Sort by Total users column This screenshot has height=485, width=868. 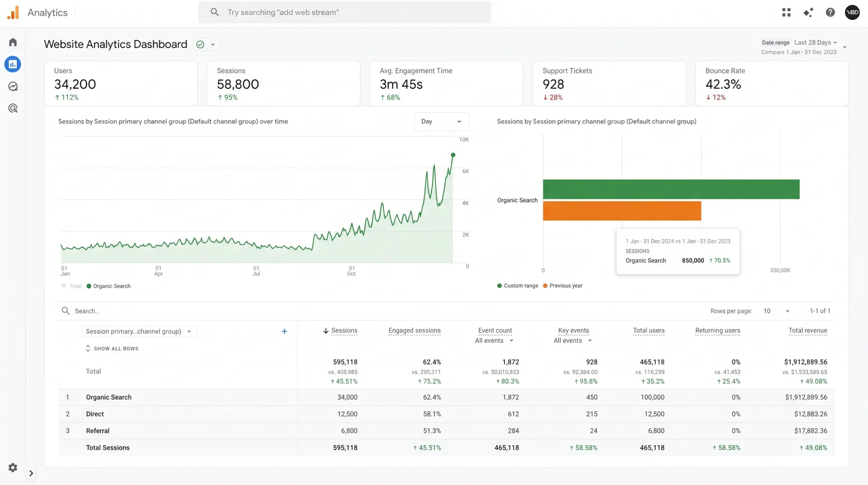pos(649,331)
